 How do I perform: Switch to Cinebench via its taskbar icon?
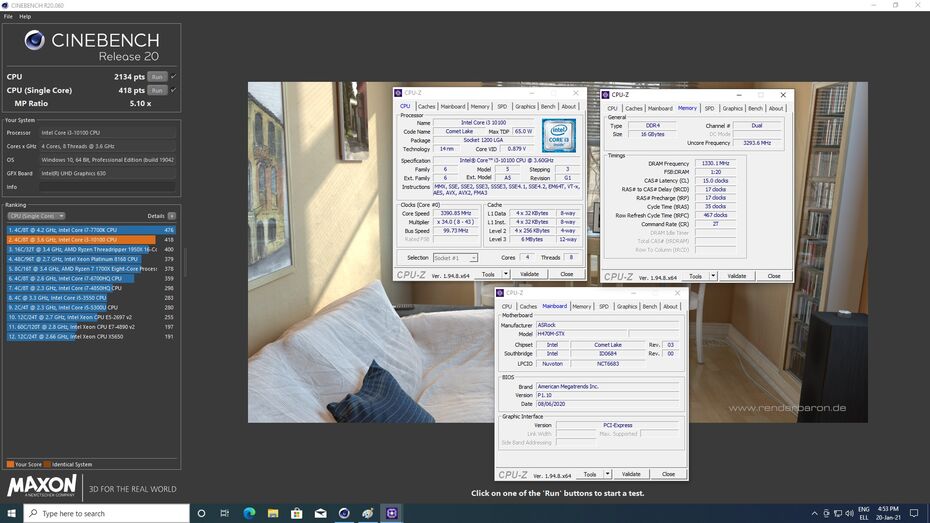[x=344, y=514]
